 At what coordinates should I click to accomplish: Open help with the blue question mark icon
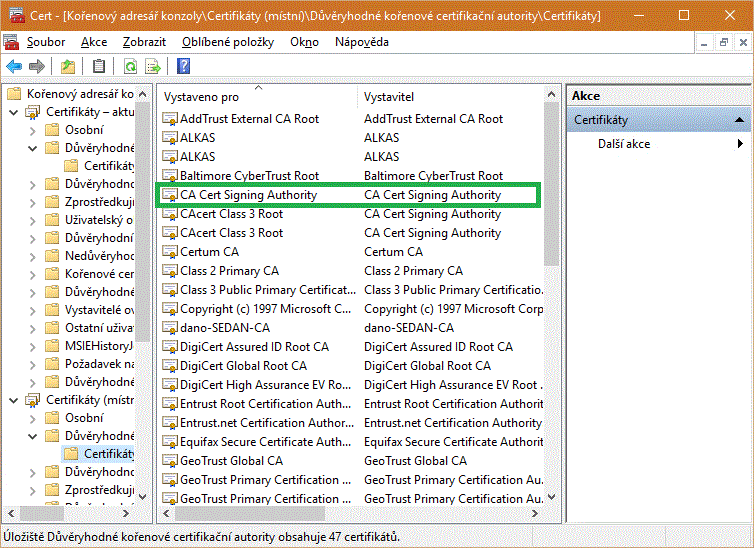(x=183, y=66)
